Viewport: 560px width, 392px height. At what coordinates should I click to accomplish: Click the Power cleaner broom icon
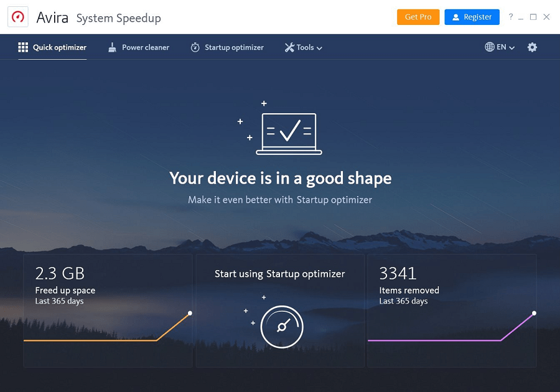[x=112, y=47]
